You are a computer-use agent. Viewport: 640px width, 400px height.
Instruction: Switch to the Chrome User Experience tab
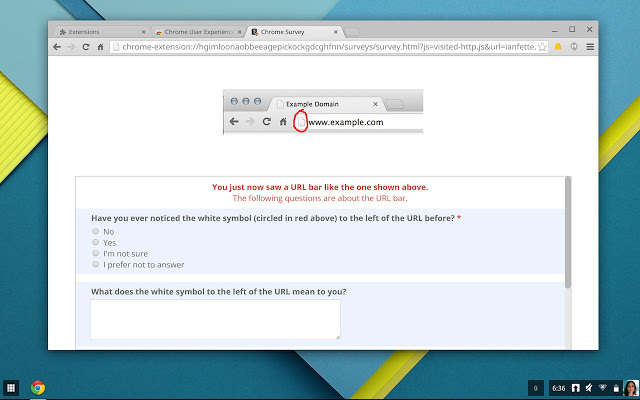pyautogui.click(x=199, y=32)
